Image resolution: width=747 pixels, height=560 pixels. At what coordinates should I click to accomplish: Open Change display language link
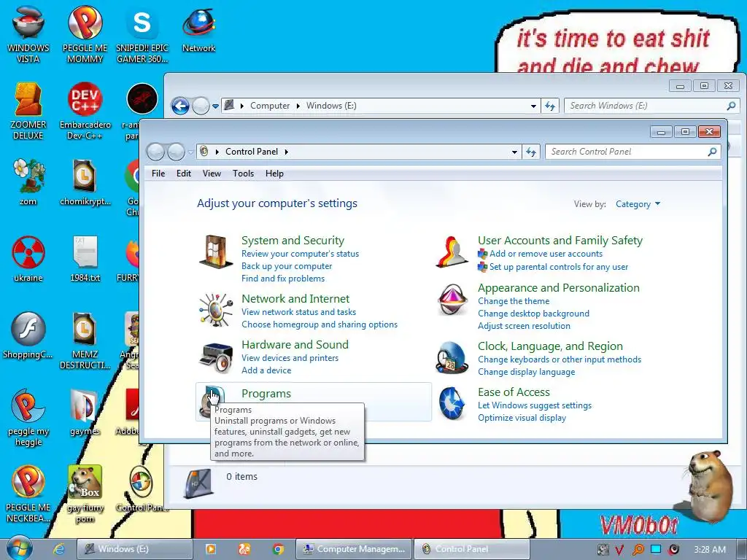point(527,372)
